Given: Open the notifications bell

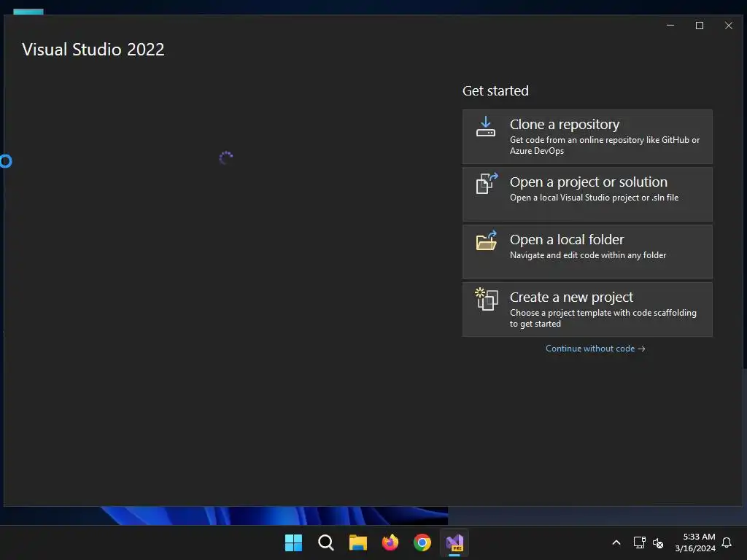Looking at the screenshot, I should [727, 542].
